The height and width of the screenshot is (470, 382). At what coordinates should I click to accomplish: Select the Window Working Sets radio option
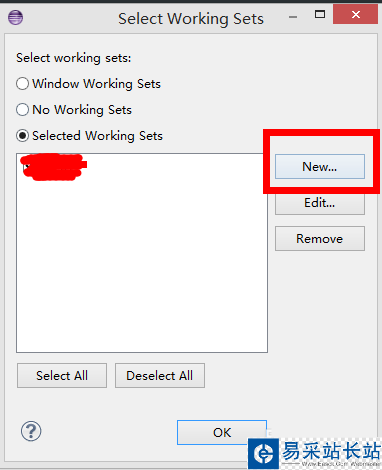(22, 84)
